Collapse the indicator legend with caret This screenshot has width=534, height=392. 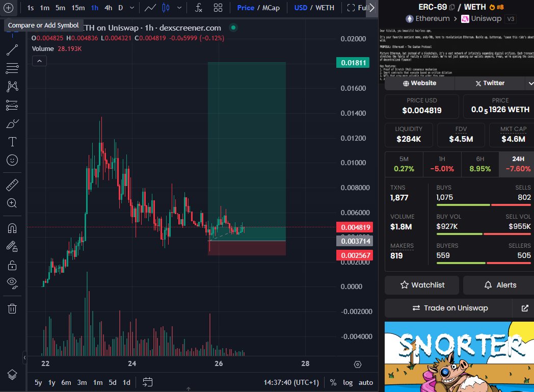[40, 61]
